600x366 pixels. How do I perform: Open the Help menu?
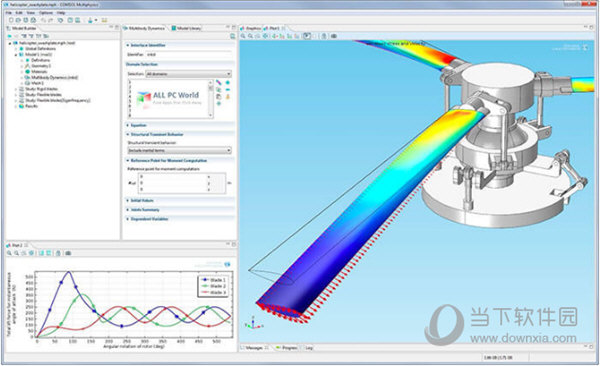(61, 13)
